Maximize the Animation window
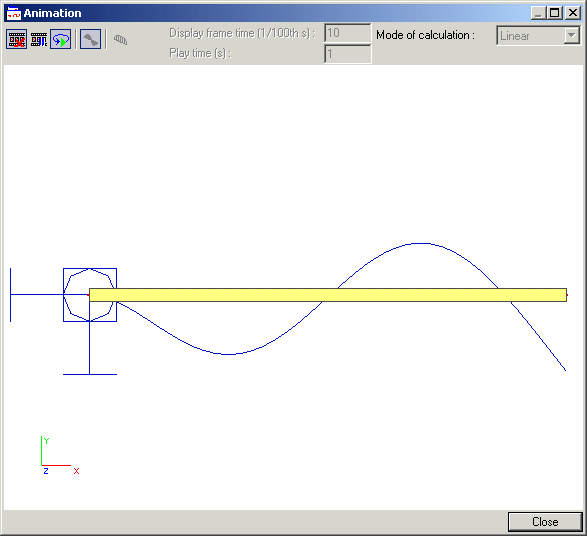587x536 pixels. pyautogui.click(x=554, y=13)
